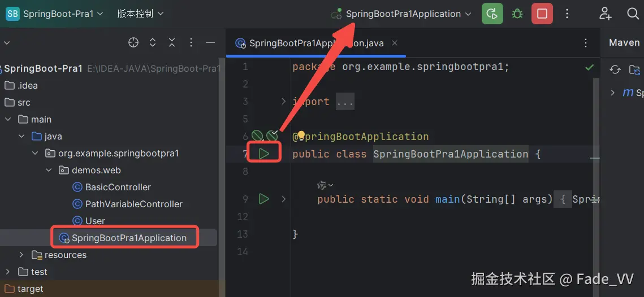644x297 pixels.
Task: Click Maven generate sources folder icon
Action: (x=635, y=70)
